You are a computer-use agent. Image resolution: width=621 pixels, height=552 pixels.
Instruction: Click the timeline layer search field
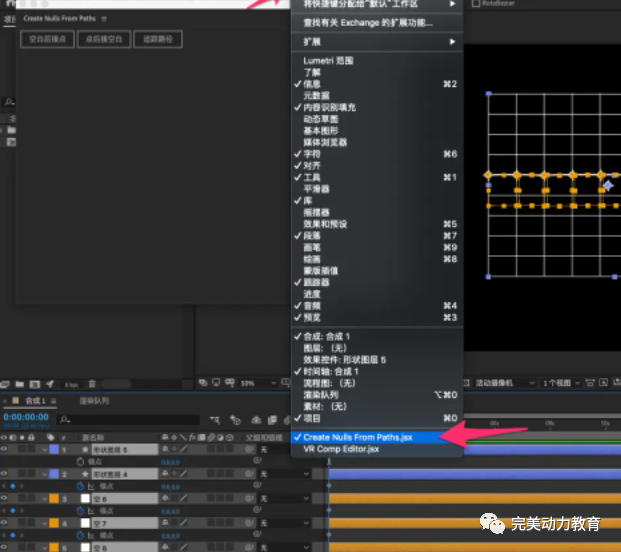click(x=129, y=420)
